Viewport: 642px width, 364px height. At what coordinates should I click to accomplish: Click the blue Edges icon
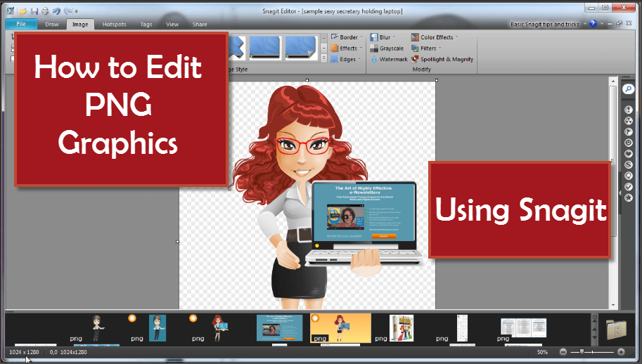335,59
